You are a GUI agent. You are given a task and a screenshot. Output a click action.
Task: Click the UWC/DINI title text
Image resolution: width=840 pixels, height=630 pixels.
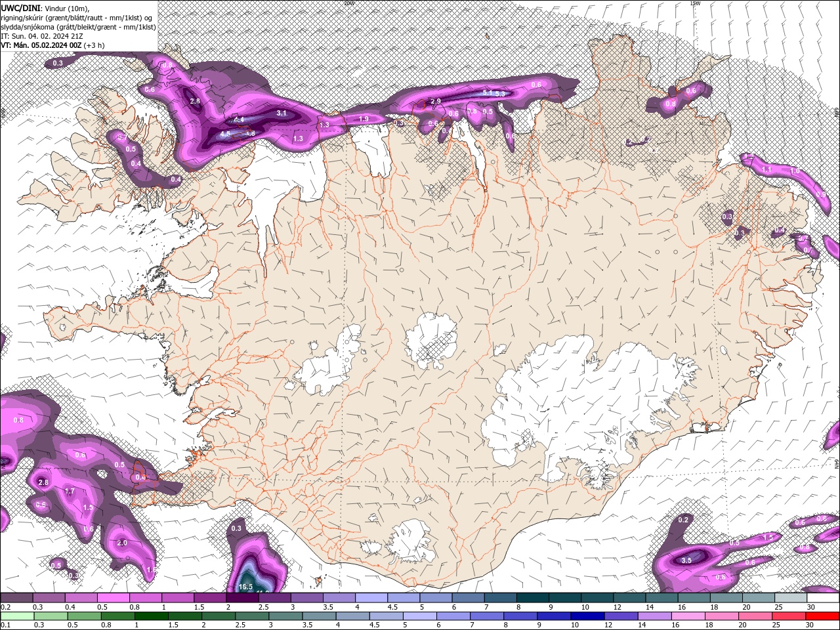20,7
